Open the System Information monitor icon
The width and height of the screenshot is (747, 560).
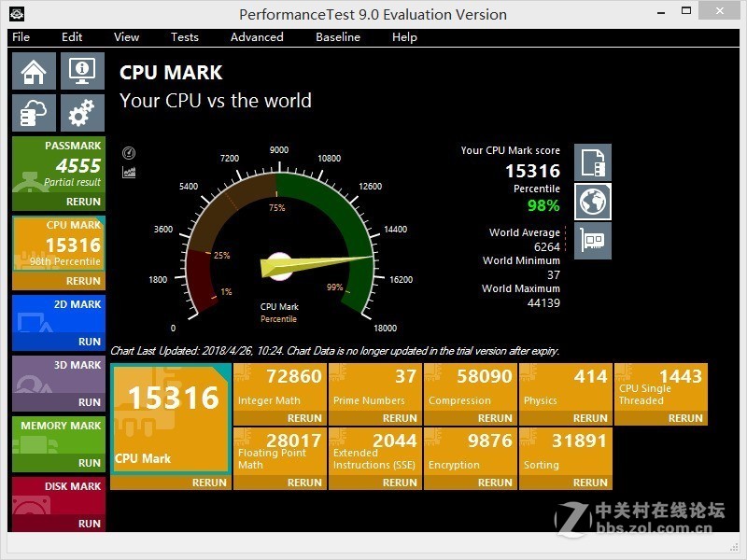tap(81, 70)
